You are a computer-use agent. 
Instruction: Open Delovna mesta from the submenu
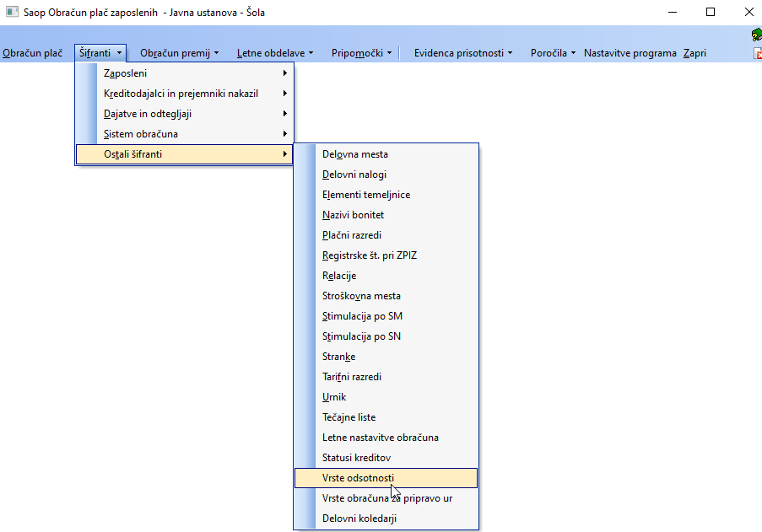pyautogui.click(x=386, y=154)
